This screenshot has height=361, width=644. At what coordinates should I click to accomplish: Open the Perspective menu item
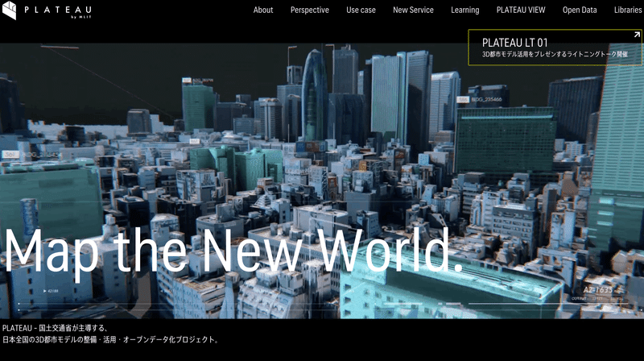click(310, 10)
